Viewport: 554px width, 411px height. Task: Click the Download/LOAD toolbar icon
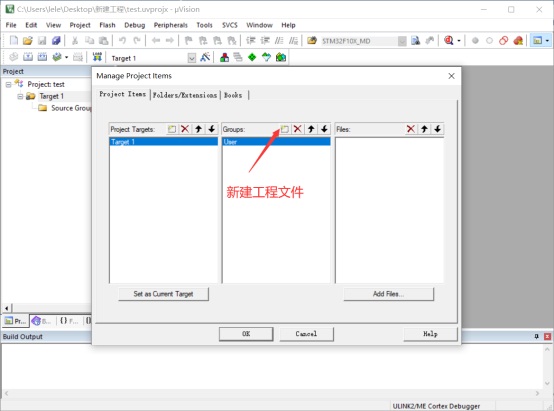click(97, 57)
